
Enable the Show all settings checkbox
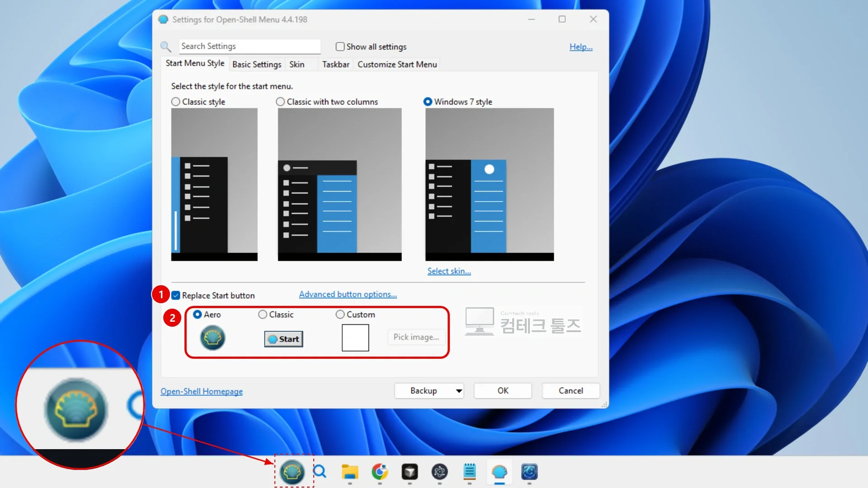tap(340, 47)
